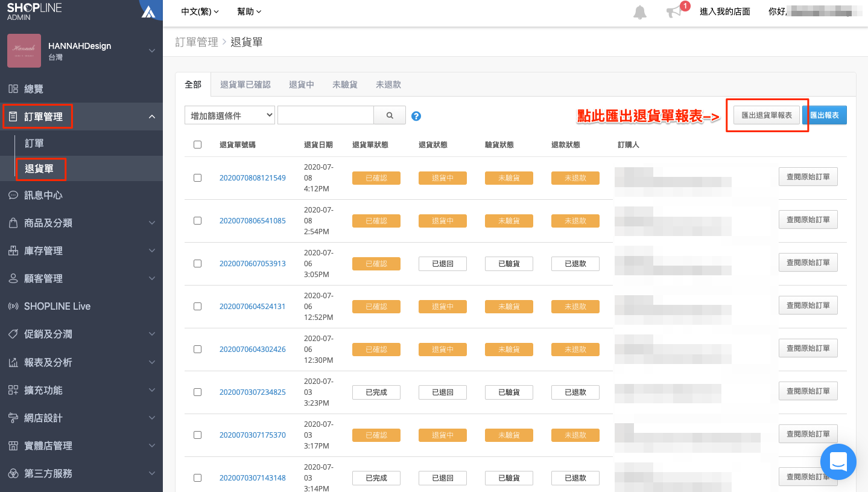Viewport: 868px width, 492px height.
Task: Click the notification bell icon
Action: click(640, 12)
